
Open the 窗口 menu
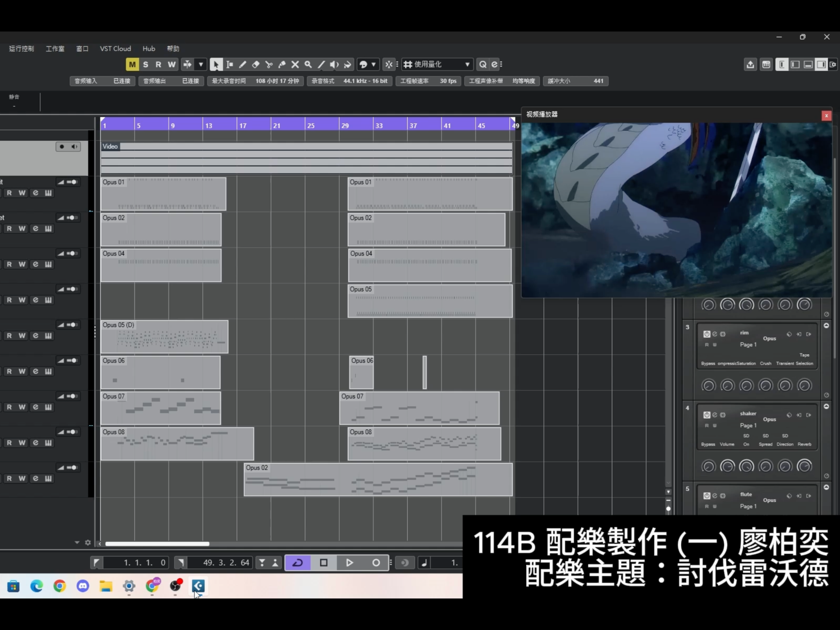point(82,48)
